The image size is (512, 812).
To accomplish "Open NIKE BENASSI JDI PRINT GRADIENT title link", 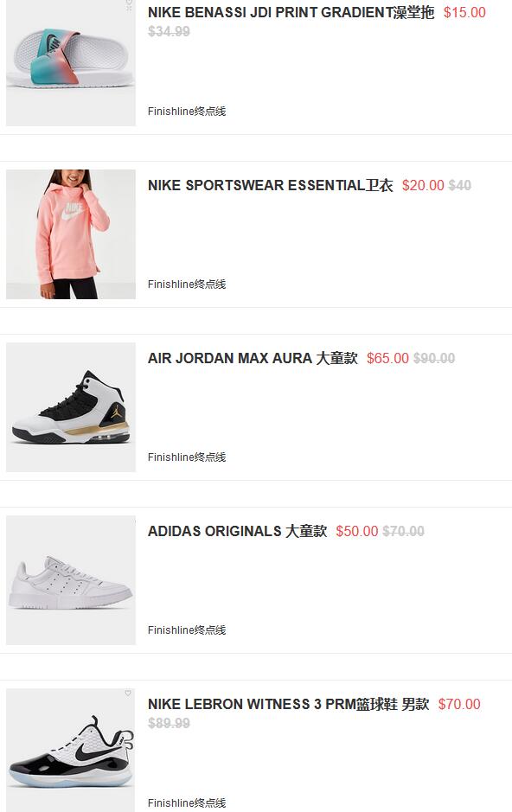I will point(291,12).
